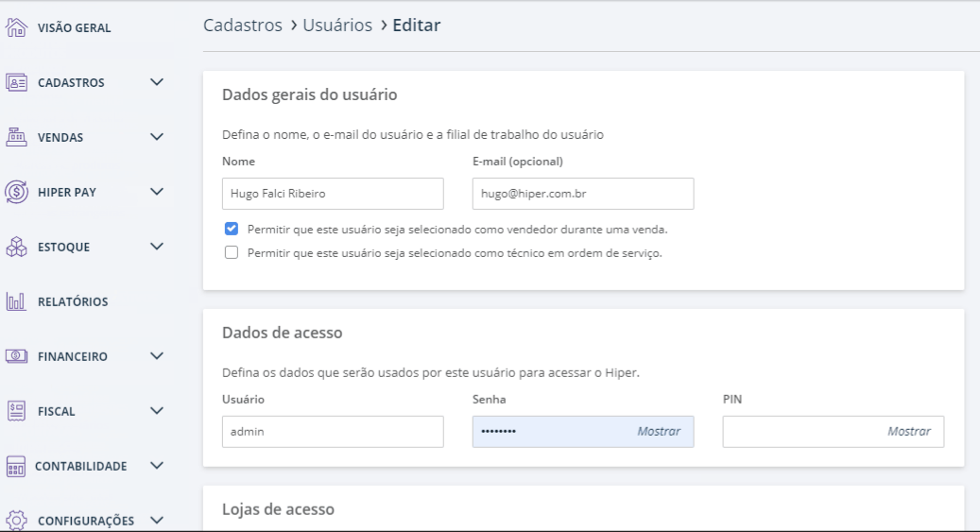Expand the Configurações menu chevron
Screen dimensions: 980x532
coord(157,520)
